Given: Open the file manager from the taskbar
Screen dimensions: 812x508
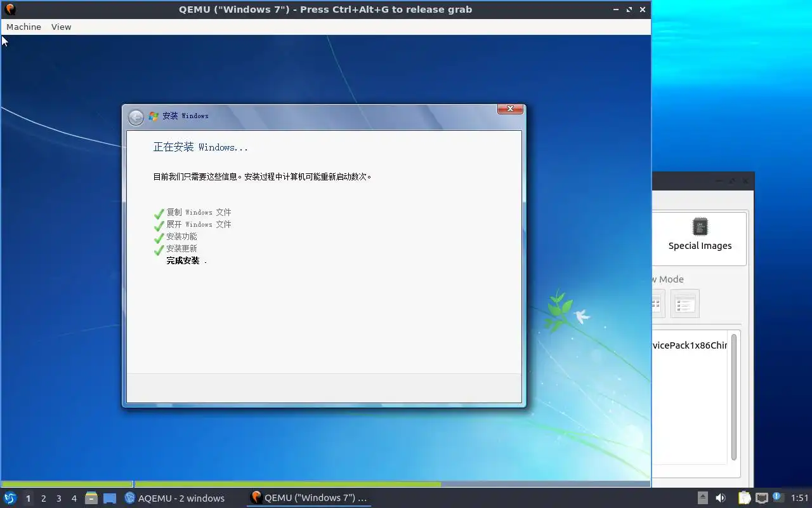Looking at the screenshot, I should (x=91, y=498).
